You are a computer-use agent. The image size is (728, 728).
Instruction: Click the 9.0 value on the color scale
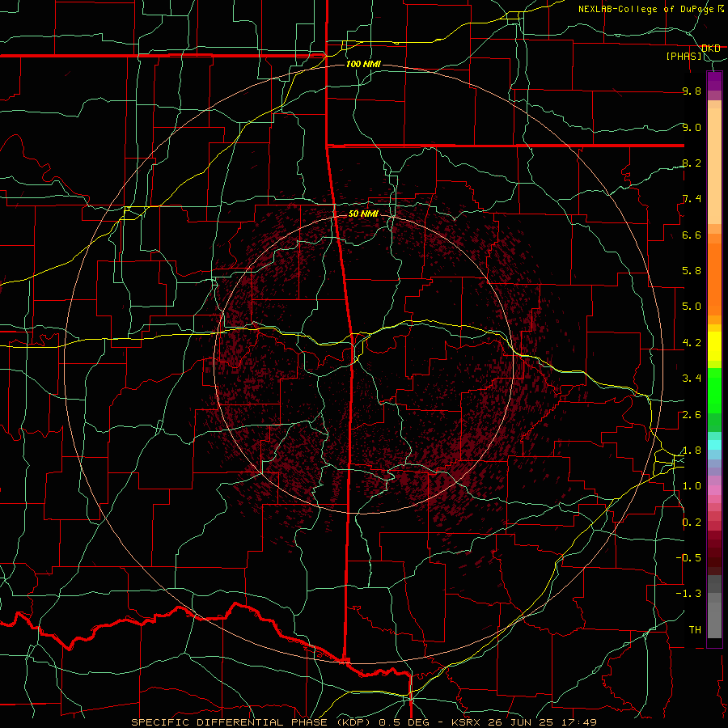click(x=692, y=128)
